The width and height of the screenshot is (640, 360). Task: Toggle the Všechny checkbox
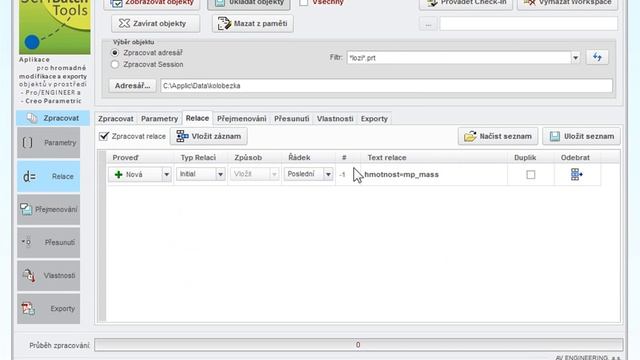tap(304, 2)
